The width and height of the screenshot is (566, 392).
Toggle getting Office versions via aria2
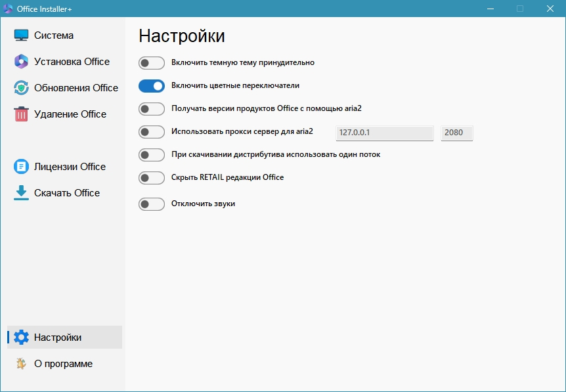point(152,109)
